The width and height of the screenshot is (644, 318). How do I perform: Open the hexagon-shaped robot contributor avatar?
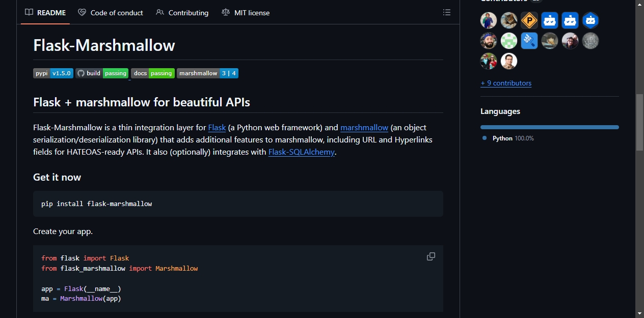(591, 20)
